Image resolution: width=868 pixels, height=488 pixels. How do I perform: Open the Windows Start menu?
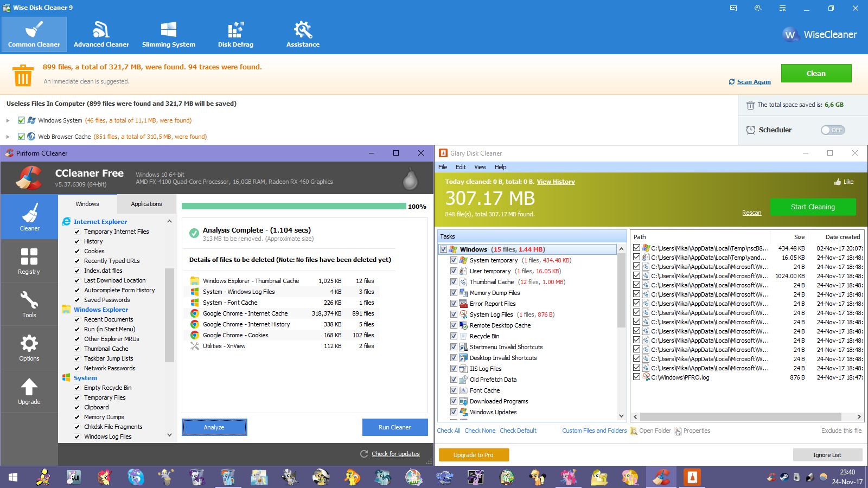click(13, 477)
